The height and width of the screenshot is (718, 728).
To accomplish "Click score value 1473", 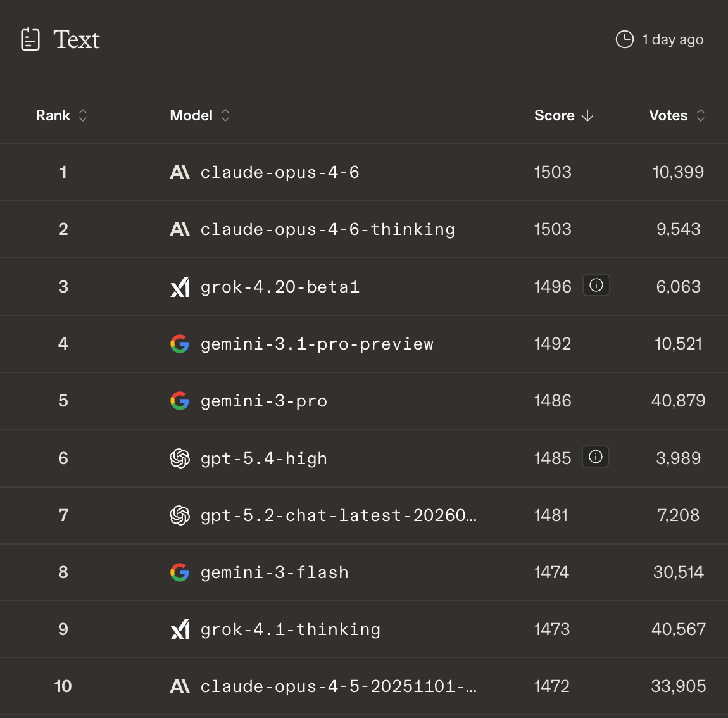I will (552, 629).
